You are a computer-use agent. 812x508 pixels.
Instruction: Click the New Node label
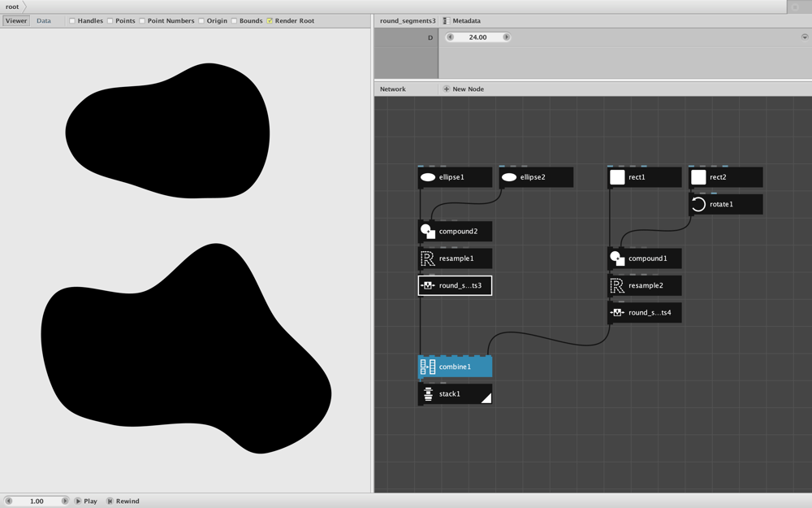[469, 89]
